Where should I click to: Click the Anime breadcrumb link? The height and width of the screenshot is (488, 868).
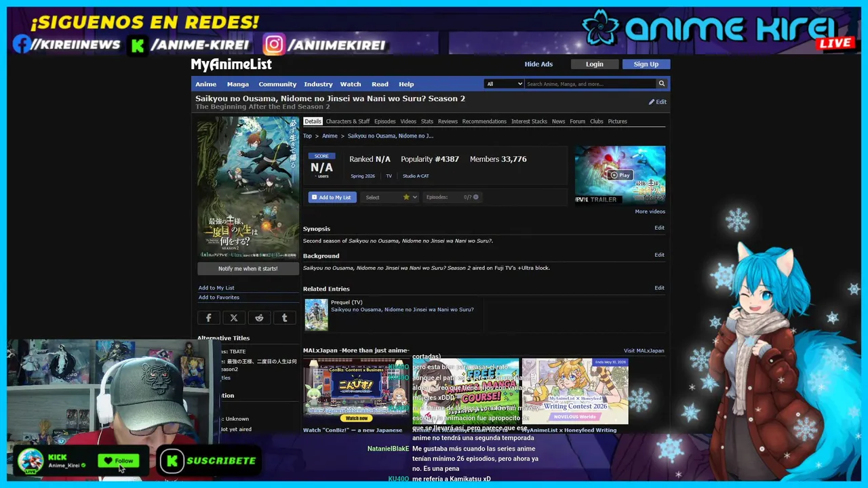(x=330, y=136)
